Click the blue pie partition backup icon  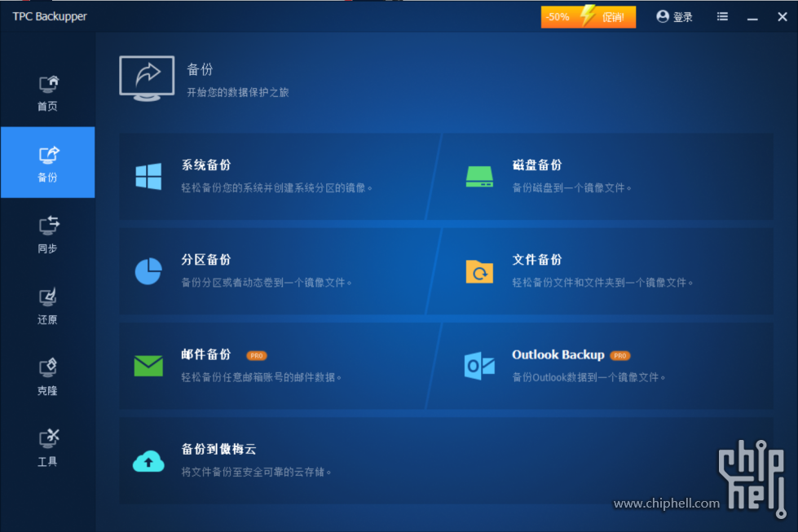coord(148,271)
